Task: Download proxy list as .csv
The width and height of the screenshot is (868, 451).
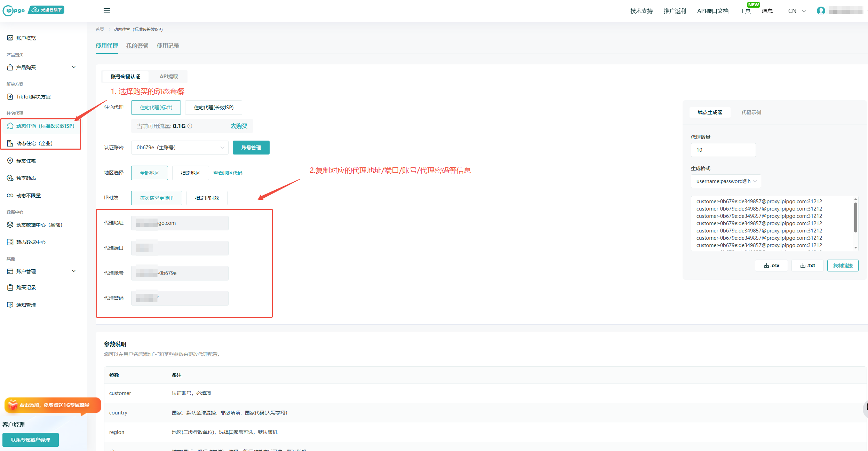Action: point(771,266)
